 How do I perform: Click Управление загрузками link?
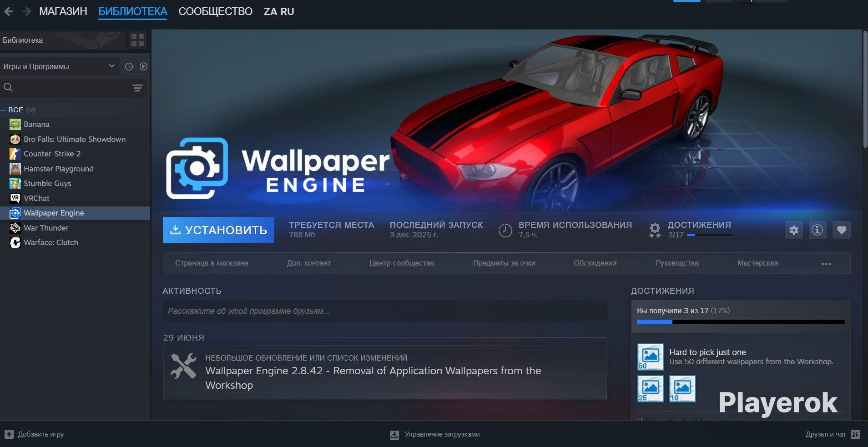pyautogui.click(x=442, y=434)
